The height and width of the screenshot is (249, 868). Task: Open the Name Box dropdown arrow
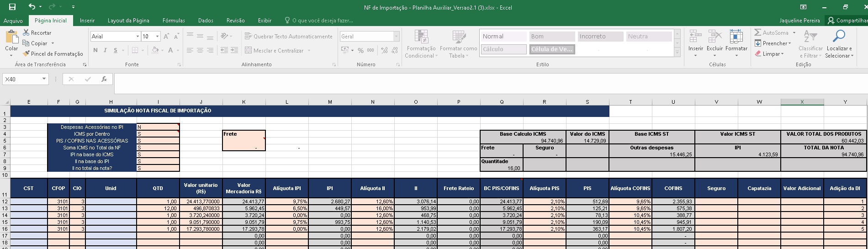pyautogui.click(x=44, y=79)
